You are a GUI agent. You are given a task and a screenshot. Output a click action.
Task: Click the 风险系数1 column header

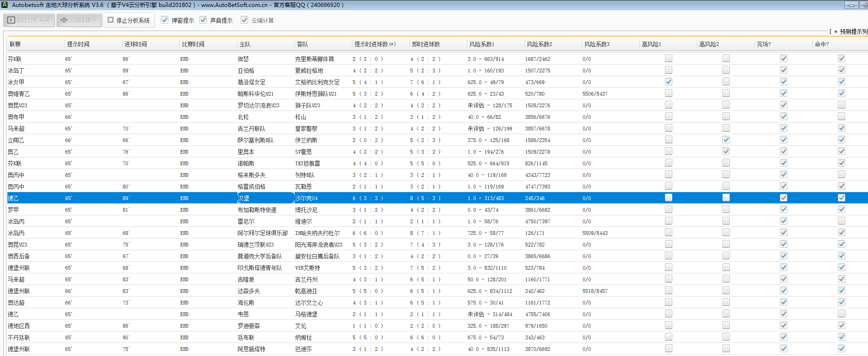(482, 44)
